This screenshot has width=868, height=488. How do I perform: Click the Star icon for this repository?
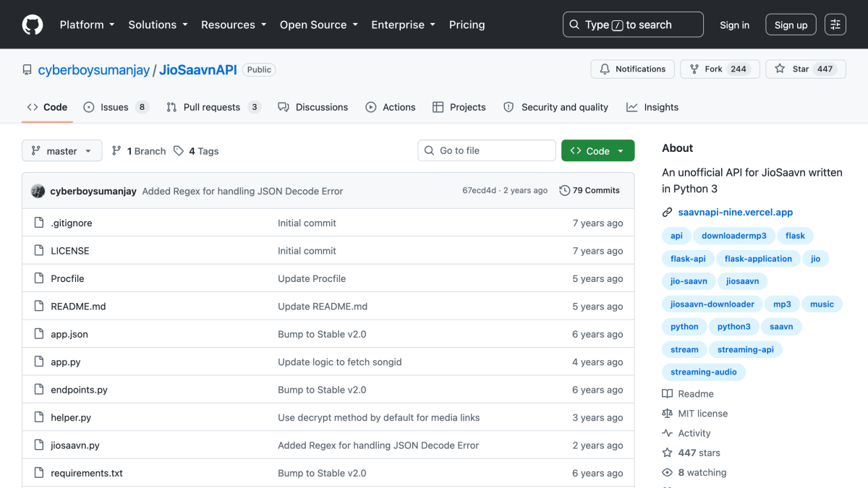point(780,69)
